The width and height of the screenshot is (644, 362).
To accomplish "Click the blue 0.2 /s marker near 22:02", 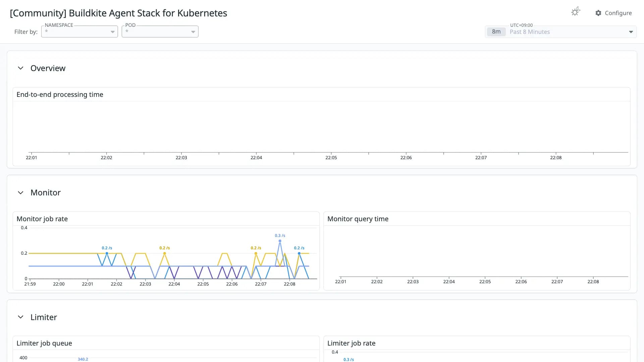I will point(107,253).
